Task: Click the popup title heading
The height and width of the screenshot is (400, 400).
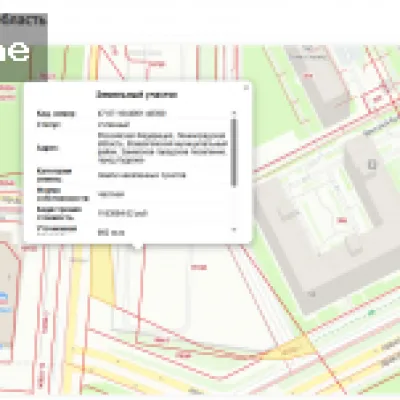Action: point(137,95)
